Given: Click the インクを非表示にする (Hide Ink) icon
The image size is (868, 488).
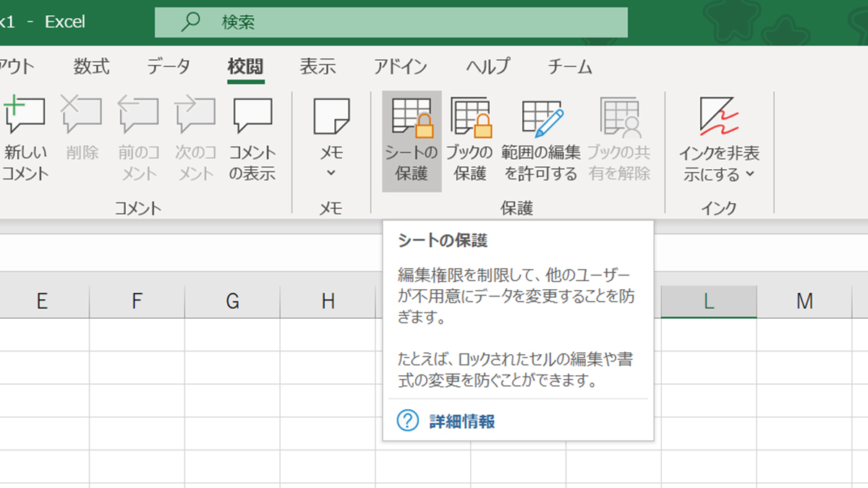Looking at the screenshot, I should (719, 117).
